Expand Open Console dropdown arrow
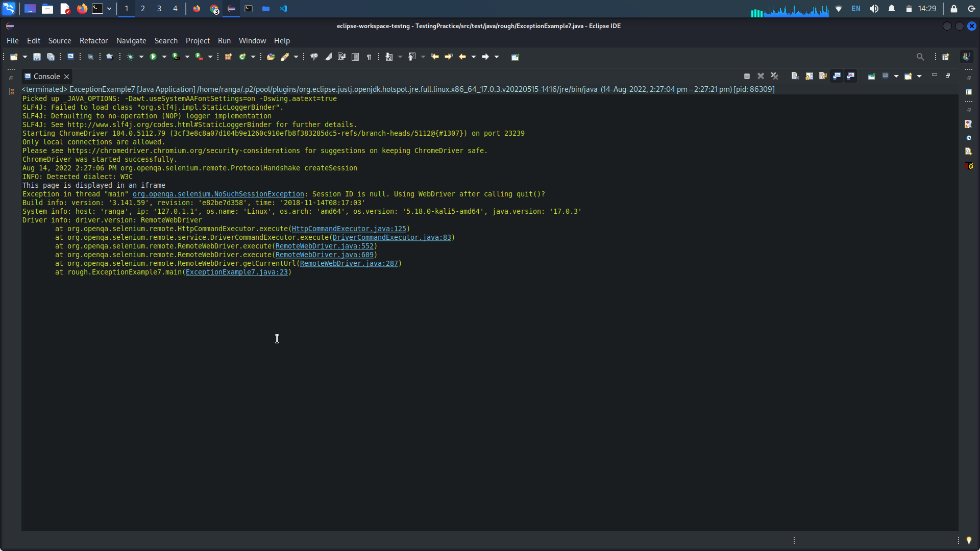Viewport: 980px width, 551px height. pos(919,76)
